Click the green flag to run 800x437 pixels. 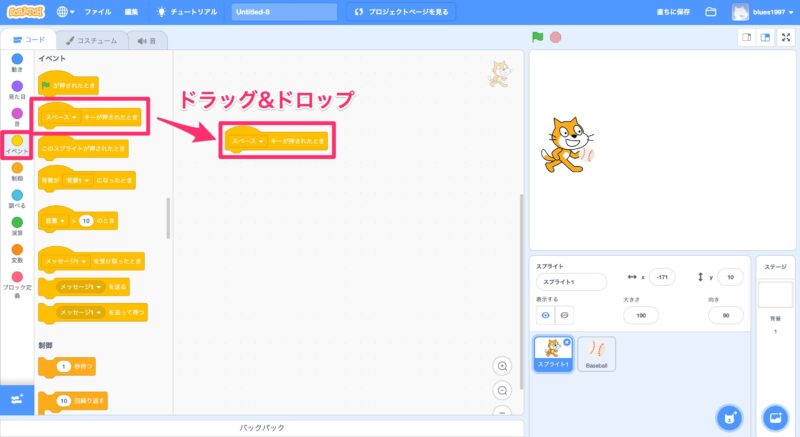538,37
